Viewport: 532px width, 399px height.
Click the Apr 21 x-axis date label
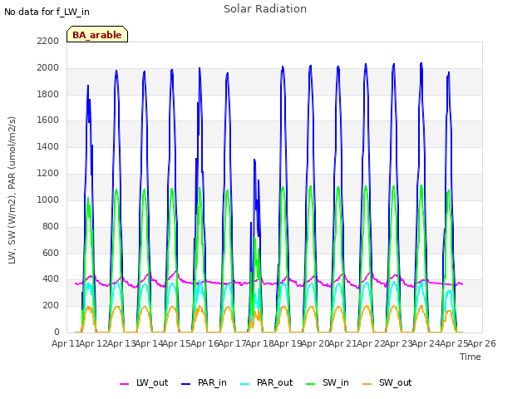pyautogui.click(x=343, y=343)
